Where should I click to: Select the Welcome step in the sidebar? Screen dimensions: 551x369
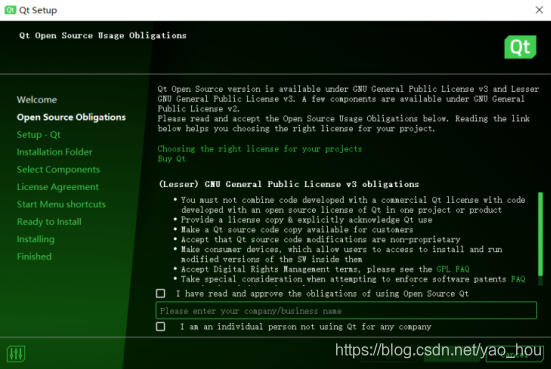coord(37,100)
